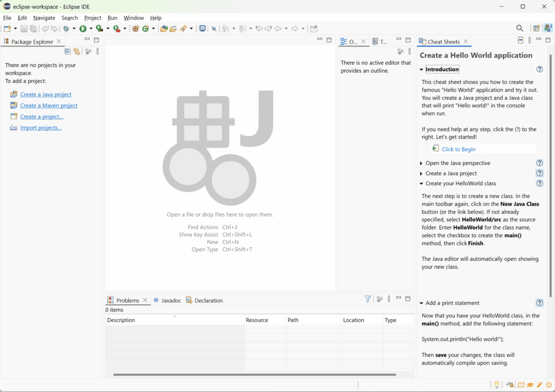Open the Navigate menu
The height and width of the screenshot is (392, 555).
point(44,18)
